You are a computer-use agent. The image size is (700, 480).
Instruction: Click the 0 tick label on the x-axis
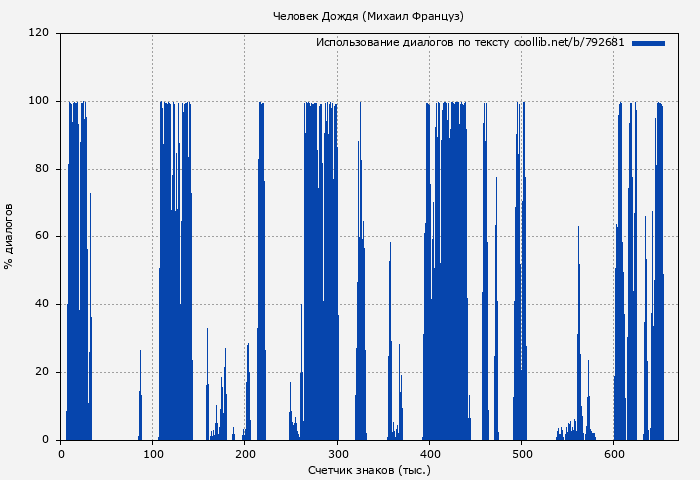click(x=61, y=454)
